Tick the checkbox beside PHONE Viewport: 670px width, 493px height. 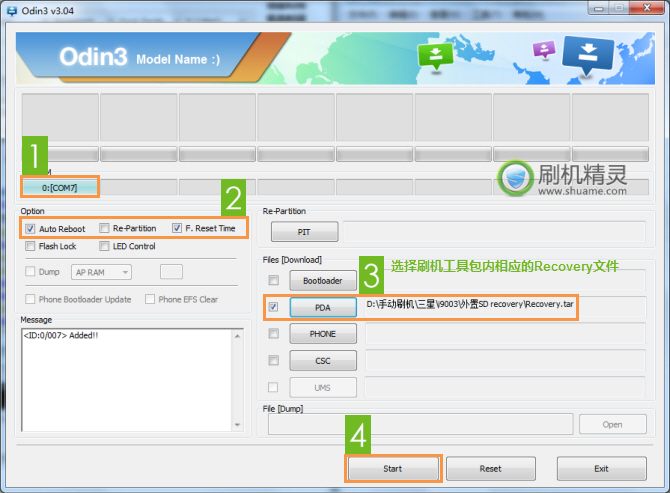point(273,333)
